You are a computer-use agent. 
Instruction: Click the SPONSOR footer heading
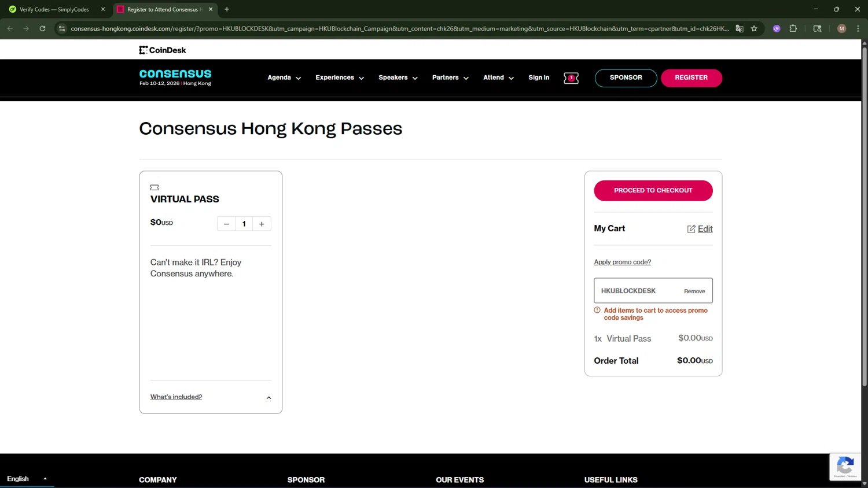[x=306, y=480]
